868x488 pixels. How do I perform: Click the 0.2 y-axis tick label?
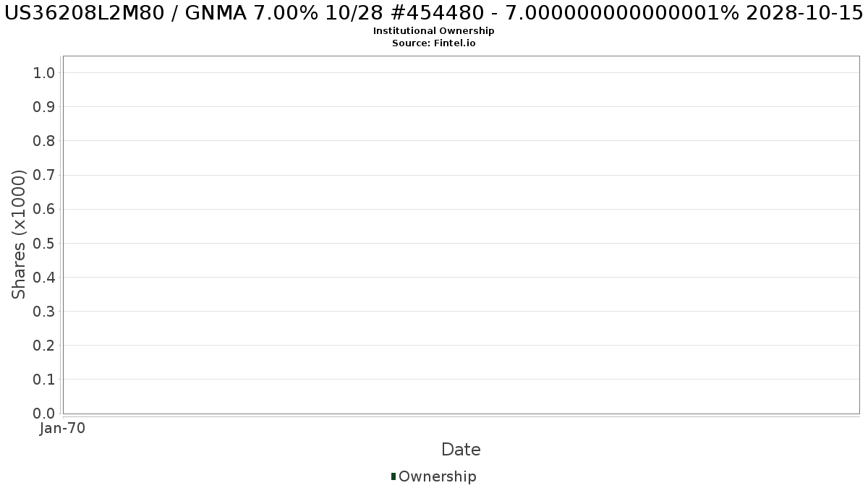[44, 346]
